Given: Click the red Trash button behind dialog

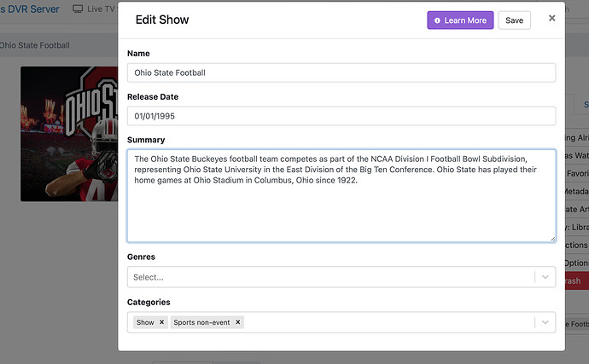Looking at the screenshot, I should click(x=573, y=280).
